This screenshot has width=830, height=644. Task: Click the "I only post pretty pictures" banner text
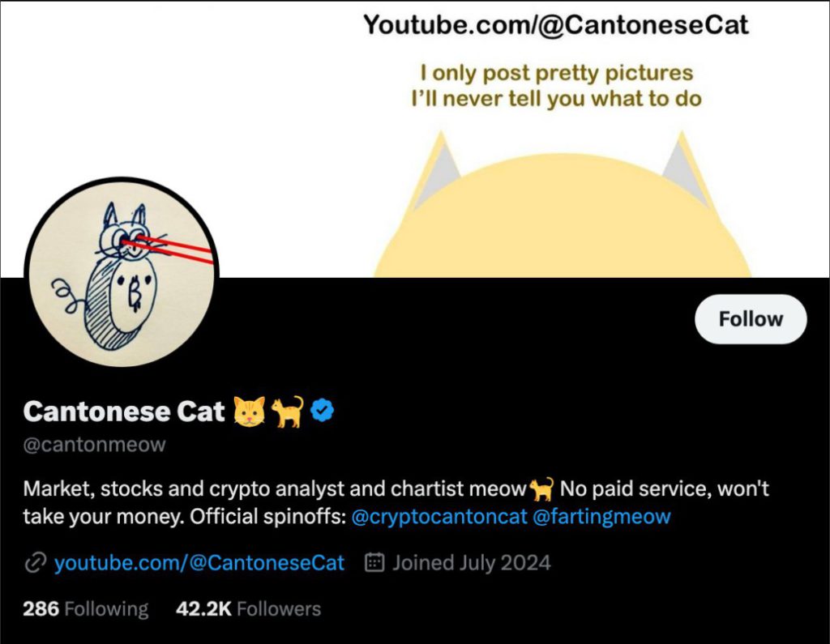556,73
